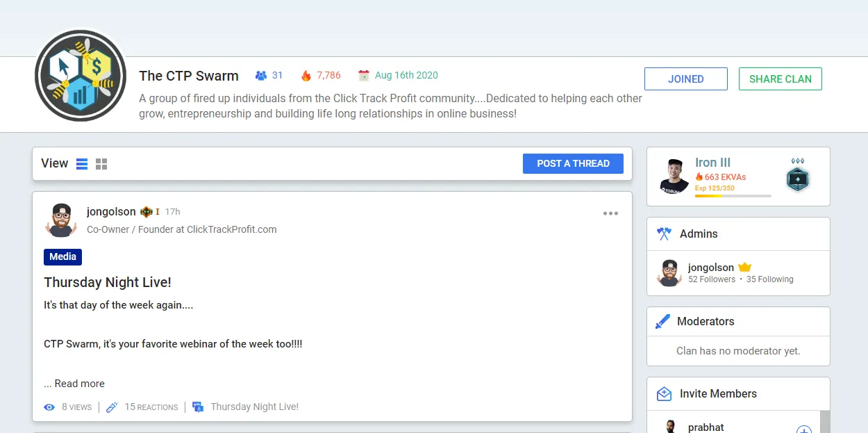Open the three-dot post options menu
Image resolution: width=868 pixels, height=433 pixels.
610,213
